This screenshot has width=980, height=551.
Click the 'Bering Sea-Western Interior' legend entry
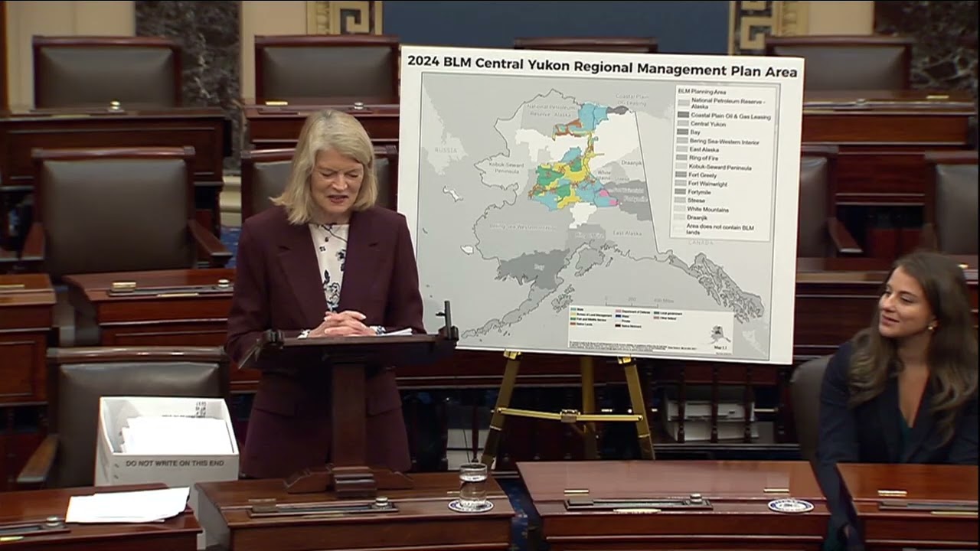click(717, 142)
